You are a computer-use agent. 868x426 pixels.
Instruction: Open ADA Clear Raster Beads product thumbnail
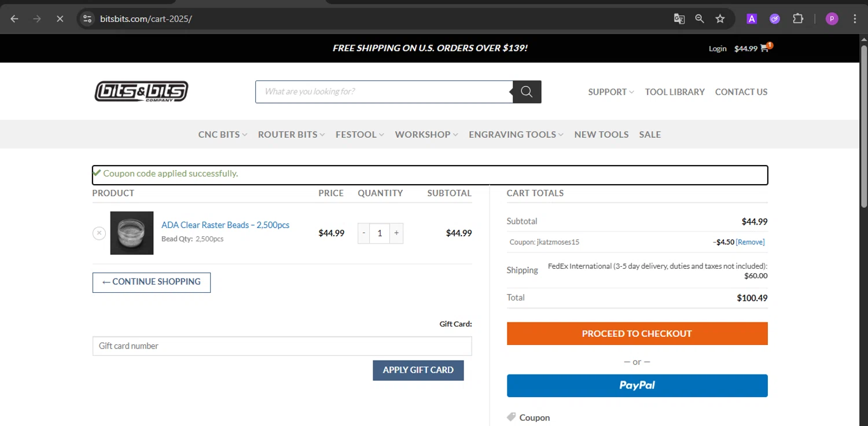click(x=132, y=233)
